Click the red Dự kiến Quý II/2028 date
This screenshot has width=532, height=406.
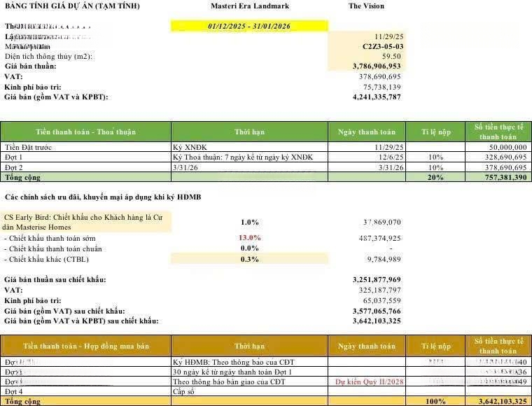367,381
